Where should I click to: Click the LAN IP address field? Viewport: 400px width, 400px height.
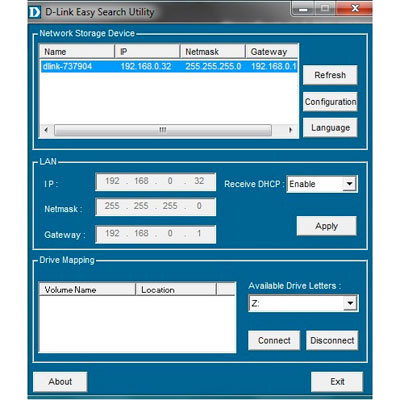click(156, 182)
